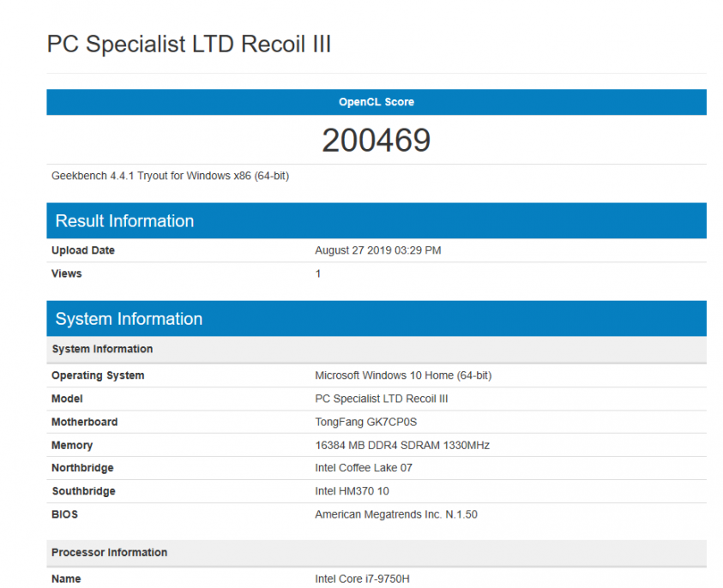
Task: Click the Upload Date row label
Action: (x=83, y=250)
